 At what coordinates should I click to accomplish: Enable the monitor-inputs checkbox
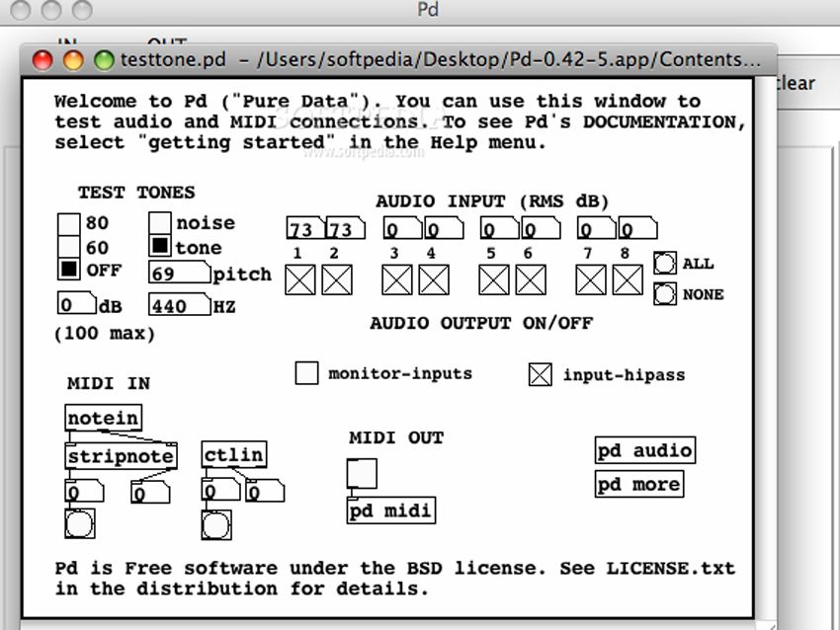306,373
